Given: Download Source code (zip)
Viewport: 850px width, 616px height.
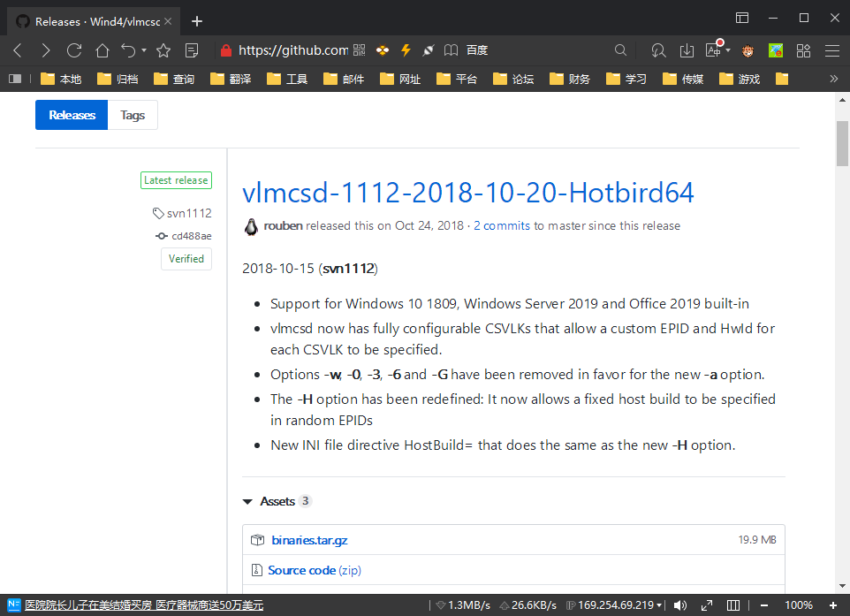Looking at the screenshot, I should (x=315, y=570).
